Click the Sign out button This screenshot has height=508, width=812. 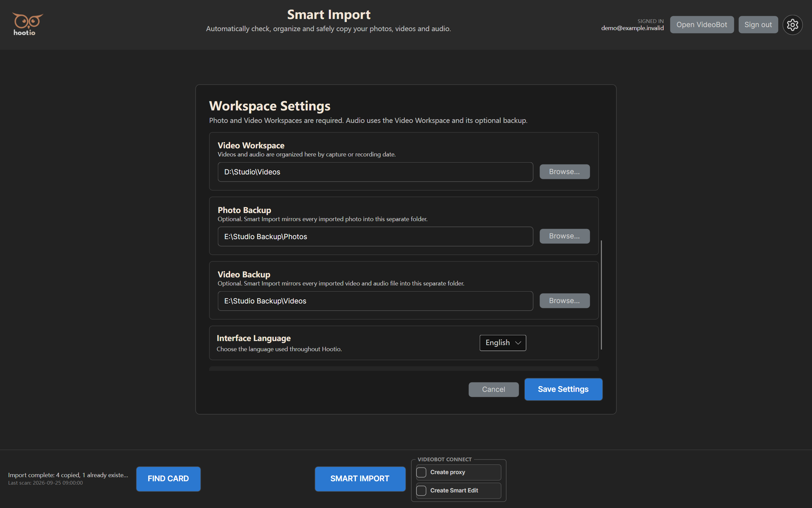[x=758, y=25]
